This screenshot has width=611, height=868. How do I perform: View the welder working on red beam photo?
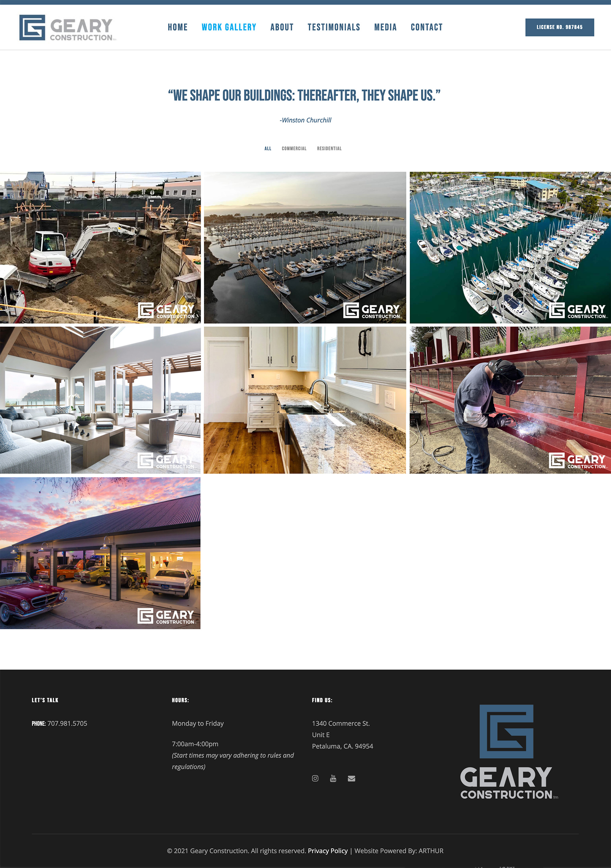pyautogui.click(x=510, y=400)
